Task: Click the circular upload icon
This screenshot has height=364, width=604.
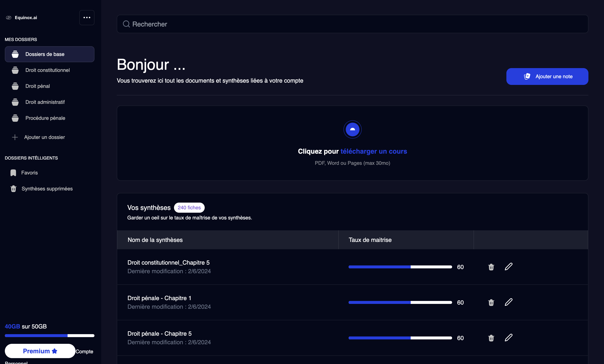Action: [x=352, y=129]
